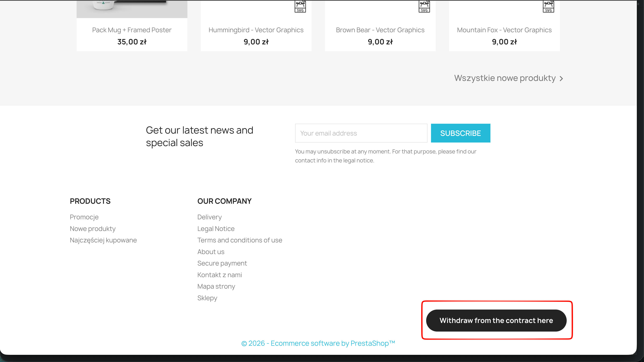Click the 35,00 zł price text
Image resolution: width=644 pixels, height=362 pixels.
(x=132, y=42)
